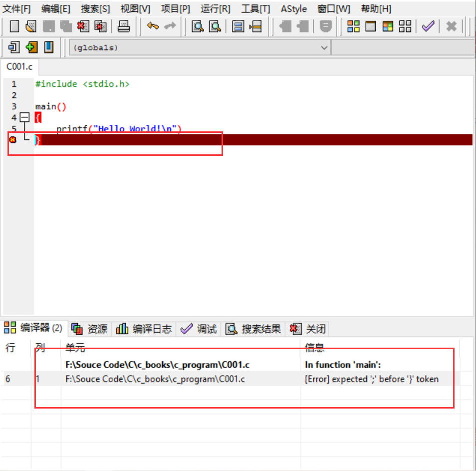Switch to the 资源 tab
Image resolution: width=476 pixels, height=471 pixels.
pyautogui.click(x=89, y=329)
